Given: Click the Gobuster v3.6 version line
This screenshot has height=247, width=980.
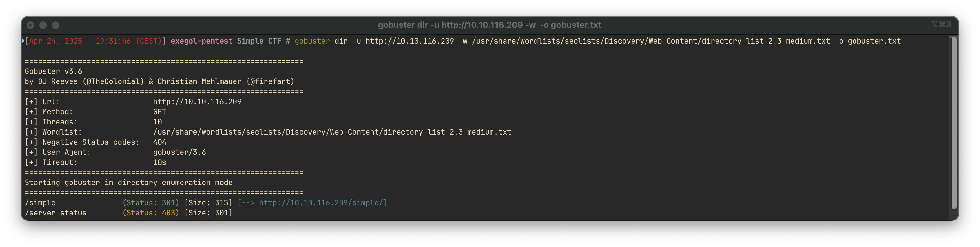Looking at the screenshot, I should [53, 71].
